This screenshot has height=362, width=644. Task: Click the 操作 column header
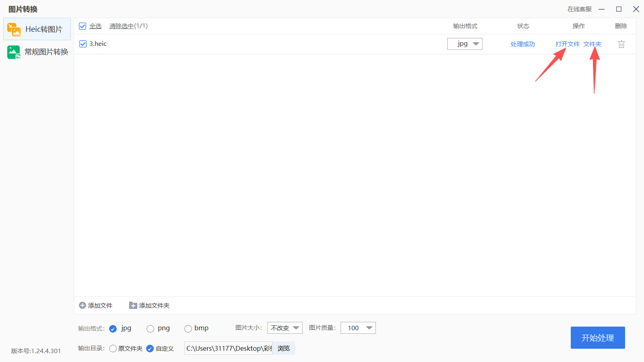coord(579,26)
